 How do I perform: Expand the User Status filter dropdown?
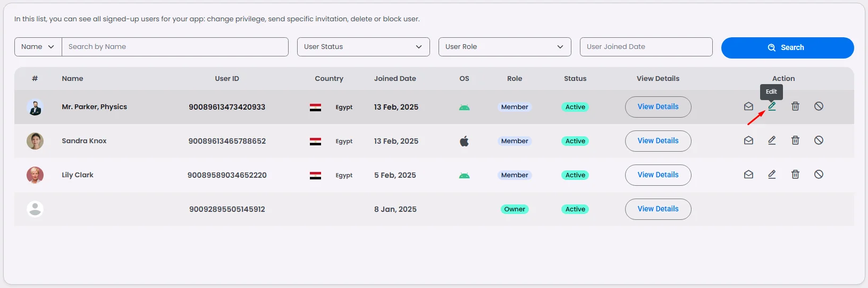[x=363, y=47]
